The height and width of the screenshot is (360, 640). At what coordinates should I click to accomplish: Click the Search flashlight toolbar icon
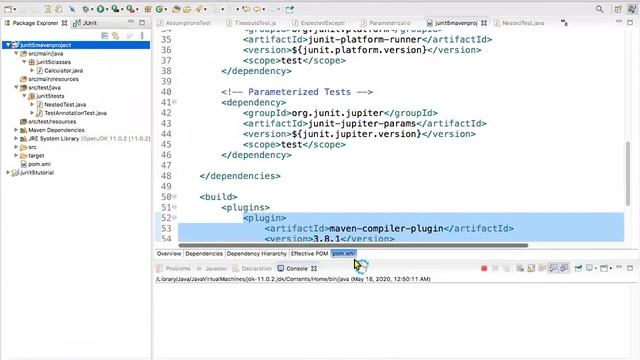(199, 9)
